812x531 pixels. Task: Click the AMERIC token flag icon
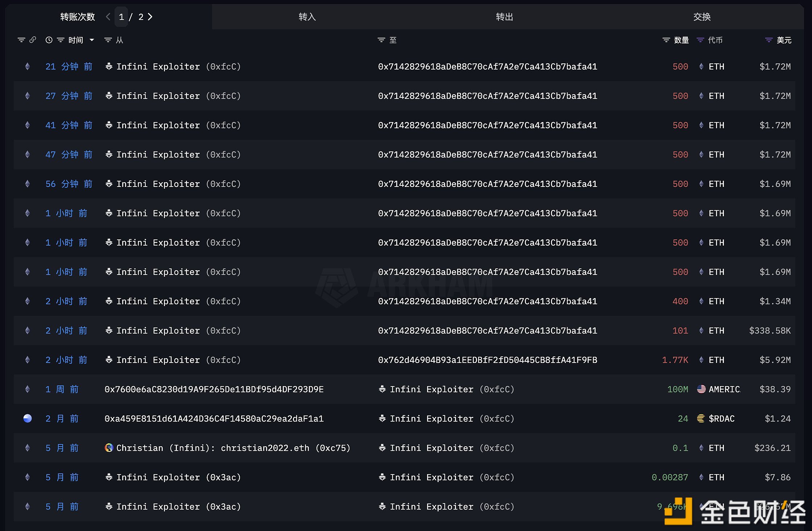point(701,389)
